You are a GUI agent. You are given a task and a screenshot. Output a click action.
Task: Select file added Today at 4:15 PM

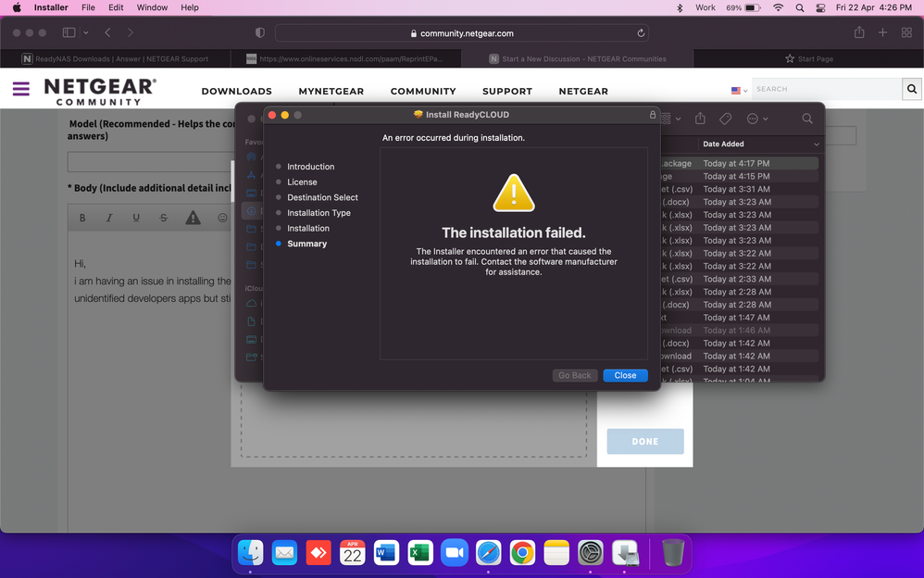click(740, 176)
